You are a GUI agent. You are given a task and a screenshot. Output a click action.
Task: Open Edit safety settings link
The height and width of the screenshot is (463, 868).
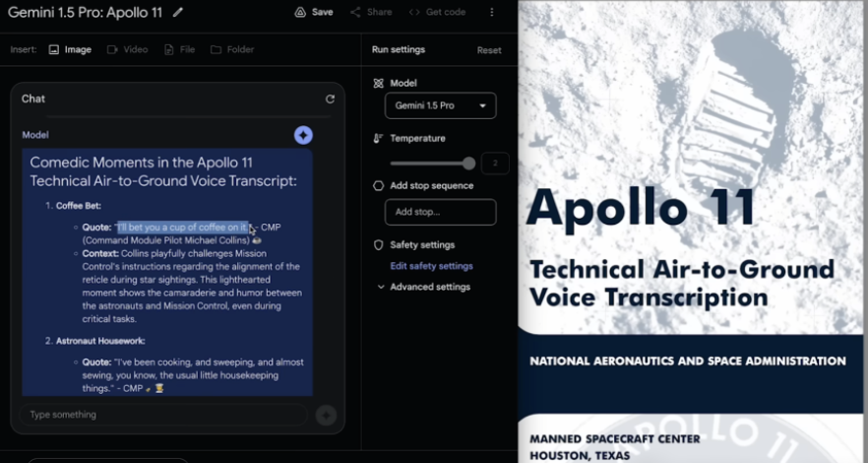pyautogui.click(x=431, y=266)
